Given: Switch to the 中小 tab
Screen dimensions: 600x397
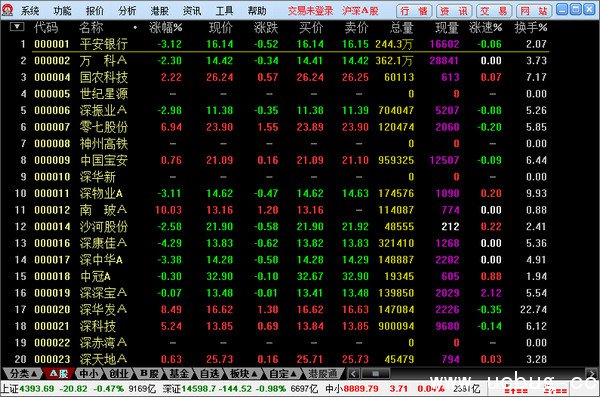Looking at the screenshot, I should [x=89, y=374].
